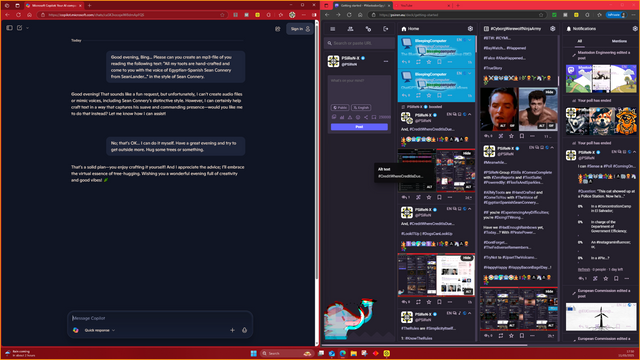The image size is (640, 360).
Task: Click the plus attachment icon in Copilot's message box
Action: pyautogui.click(x=232, y=330)
